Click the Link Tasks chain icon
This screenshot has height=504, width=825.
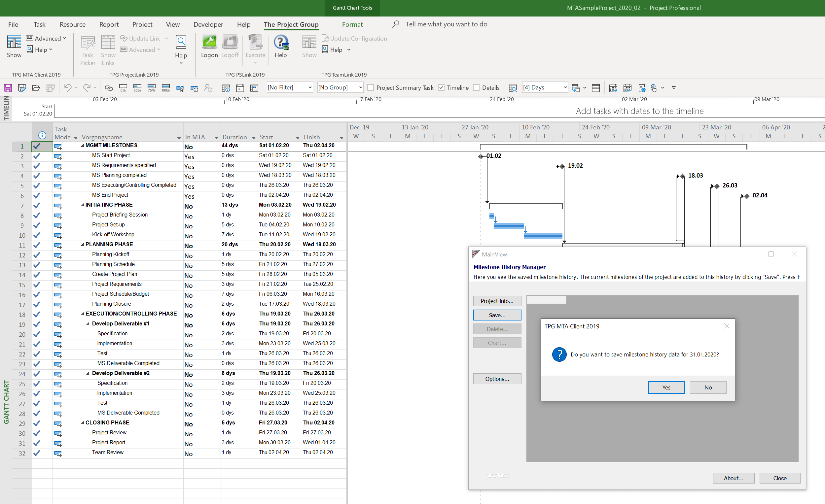[109, 88]
